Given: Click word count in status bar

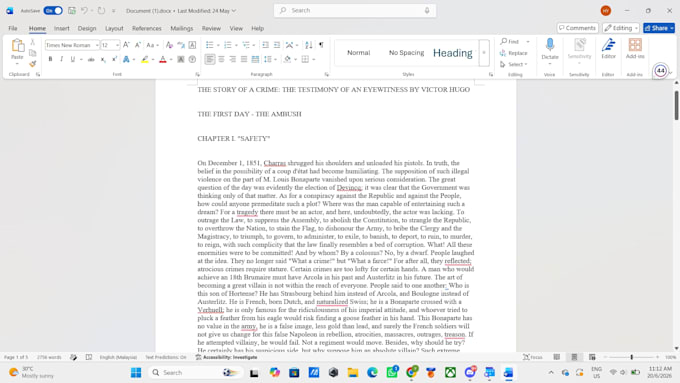Looking at the screenshot, I should click(49, 357).
